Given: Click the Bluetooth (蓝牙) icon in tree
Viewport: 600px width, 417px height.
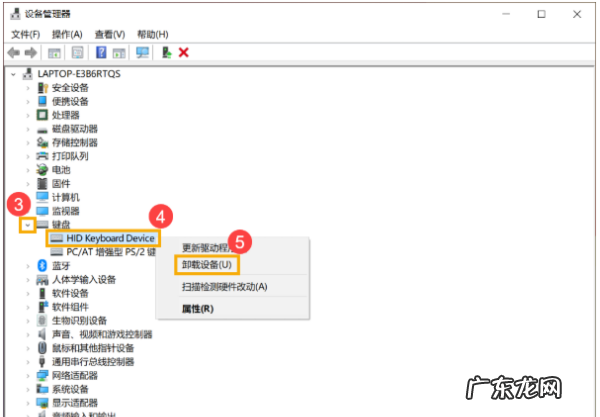Looking at the screenshot, I should 42,265.
